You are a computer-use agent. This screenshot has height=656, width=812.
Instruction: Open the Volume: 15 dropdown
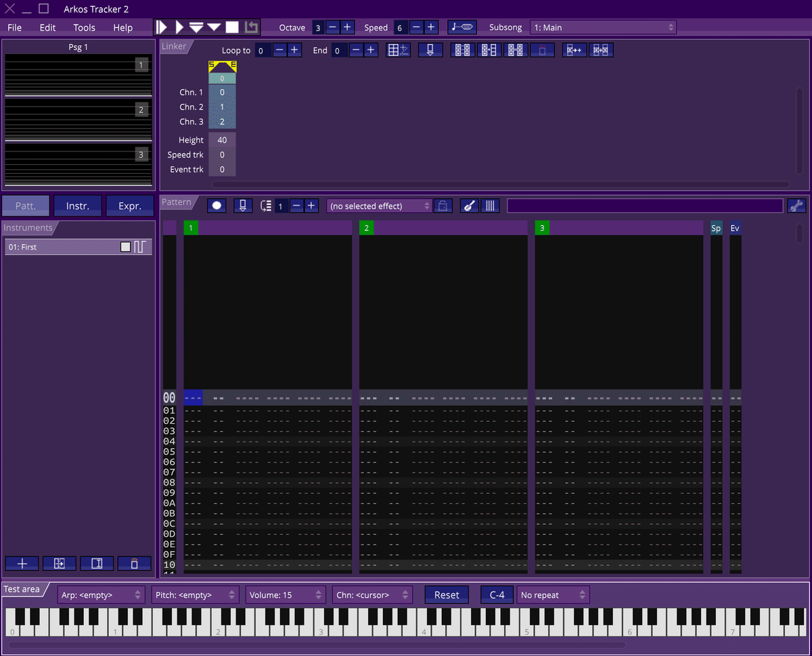click(x=286, y=595)
